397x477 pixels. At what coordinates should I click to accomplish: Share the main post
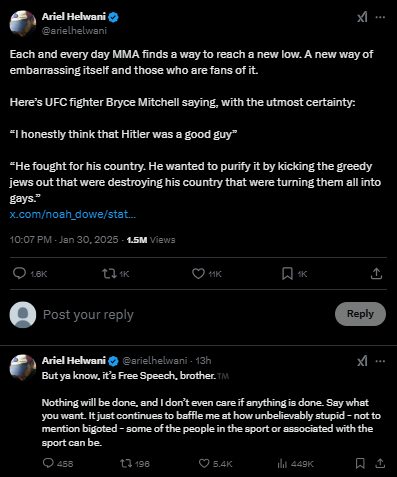click(x=376, y=274)
